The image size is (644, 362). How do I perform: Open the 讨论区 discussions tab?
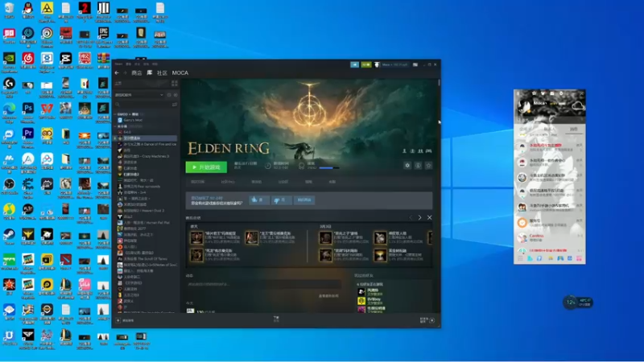click(283, 182)
